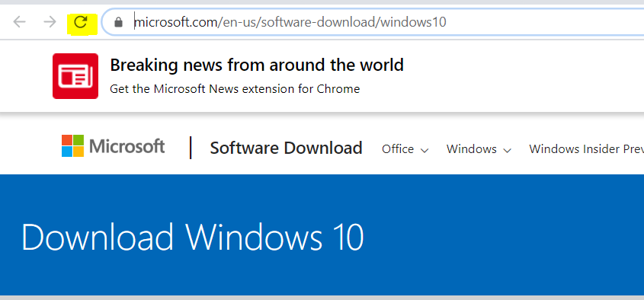The image size is (644, 300).
Task: Open the Software Download home link
Action: (286, 148)
